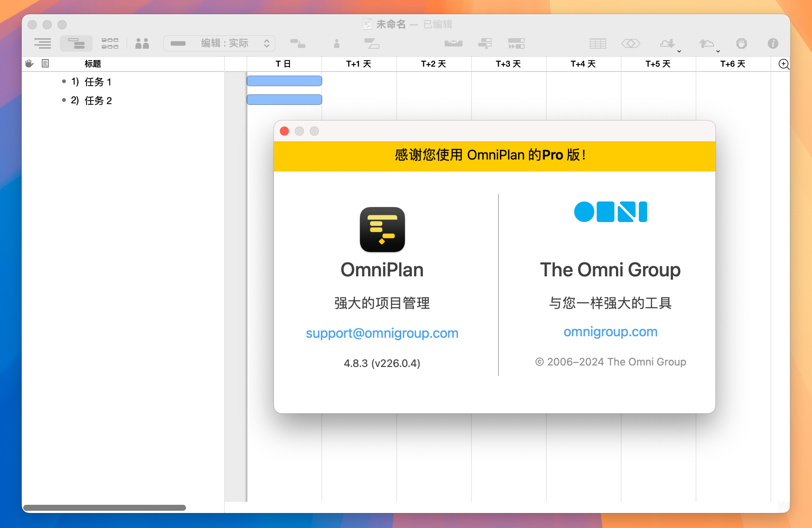Switch to Gantt chart view
This screenshot has width=812, height=528.
[76, 43]
